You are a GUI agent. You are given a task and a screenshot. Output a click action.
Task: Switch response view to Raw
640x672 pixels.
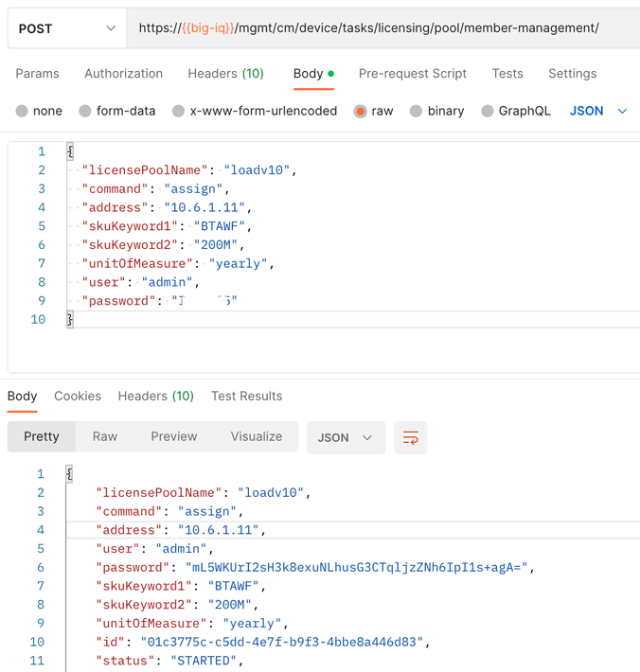(x=105, y=436)
